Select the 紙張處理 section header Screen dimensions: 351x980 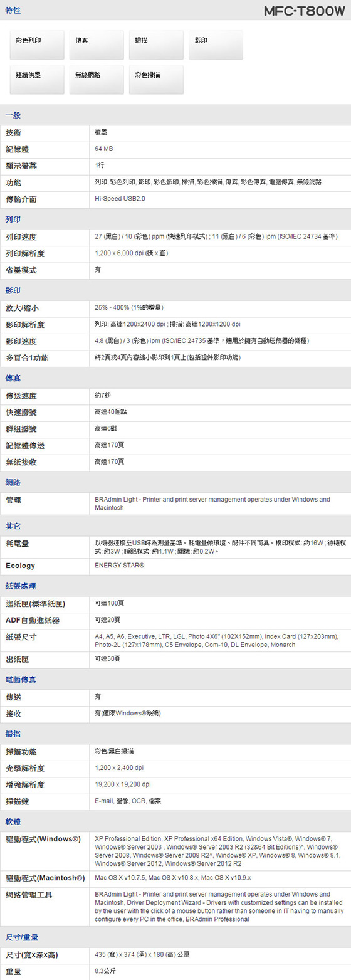click(x=21, y=586)
